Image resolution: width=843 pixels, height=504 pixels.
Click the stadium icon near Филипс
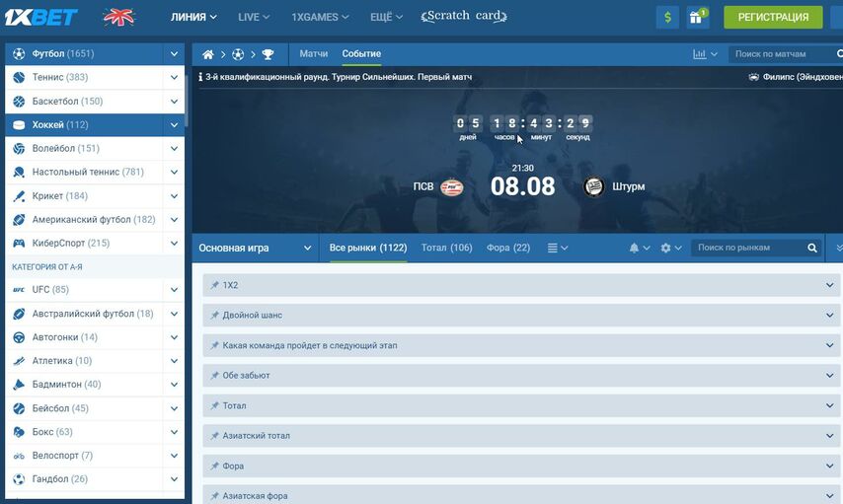coord(754,77)
